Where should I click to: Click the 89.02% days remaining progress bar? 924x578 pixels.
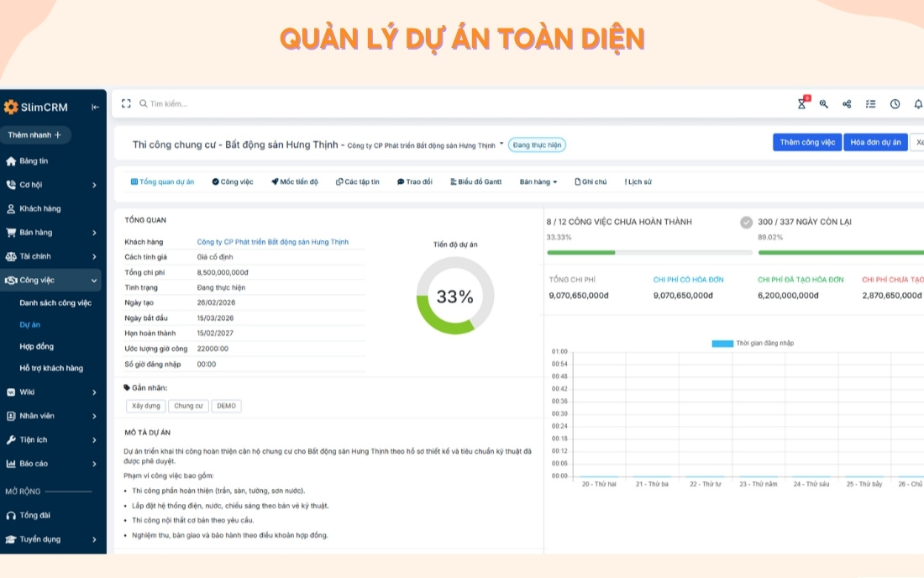841,252
